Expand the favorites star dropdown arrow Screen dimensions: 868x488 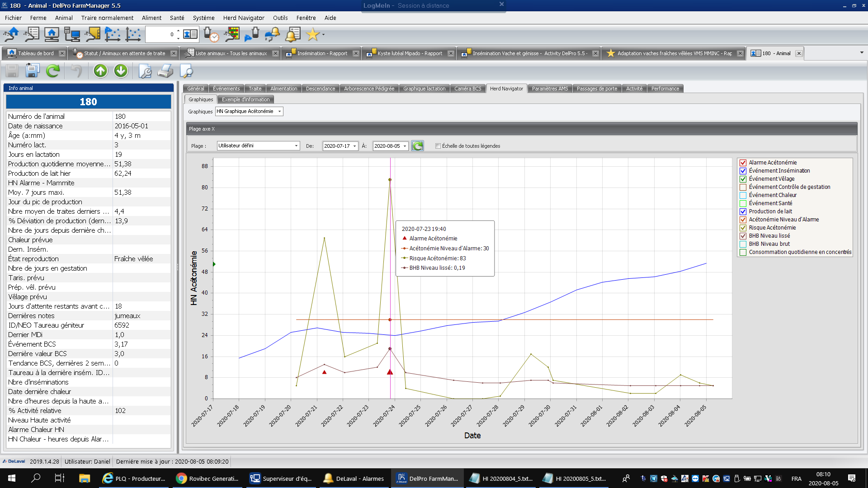click(x=323, y=34)
